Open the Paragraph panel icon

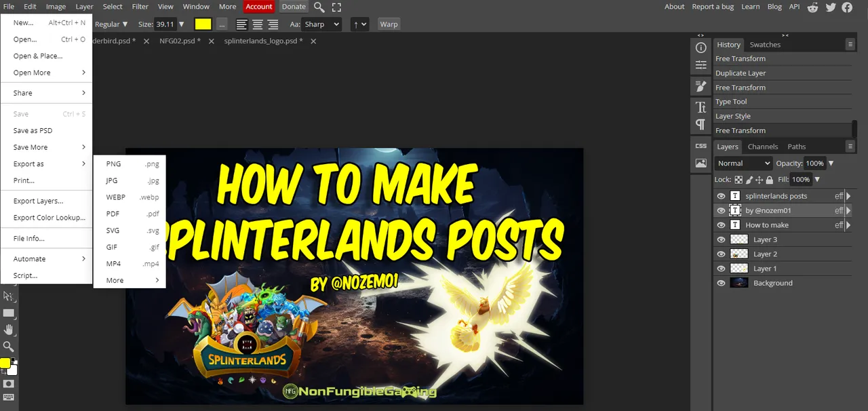tap(701, 124)
